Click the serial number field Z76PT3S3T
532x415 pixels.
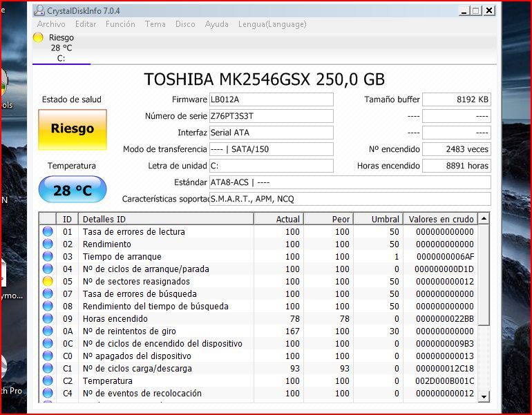[271, 116]
